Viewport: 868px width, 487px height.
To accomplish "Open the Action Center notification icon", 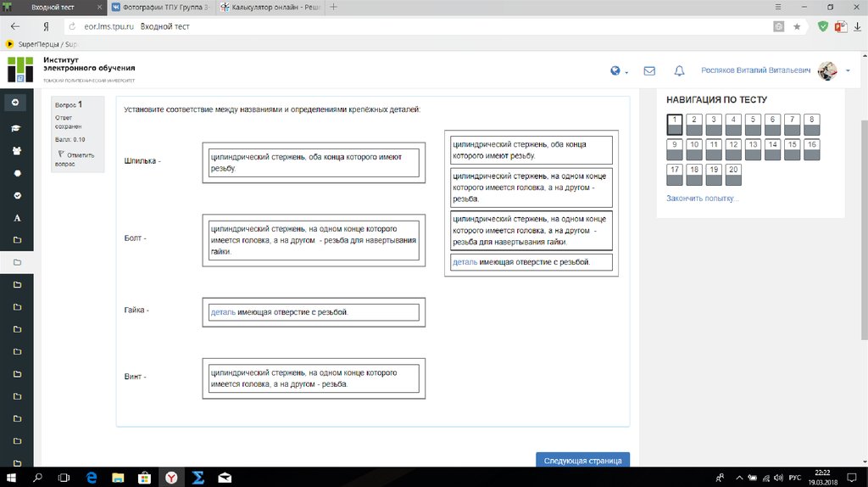I will pos(852,478).
